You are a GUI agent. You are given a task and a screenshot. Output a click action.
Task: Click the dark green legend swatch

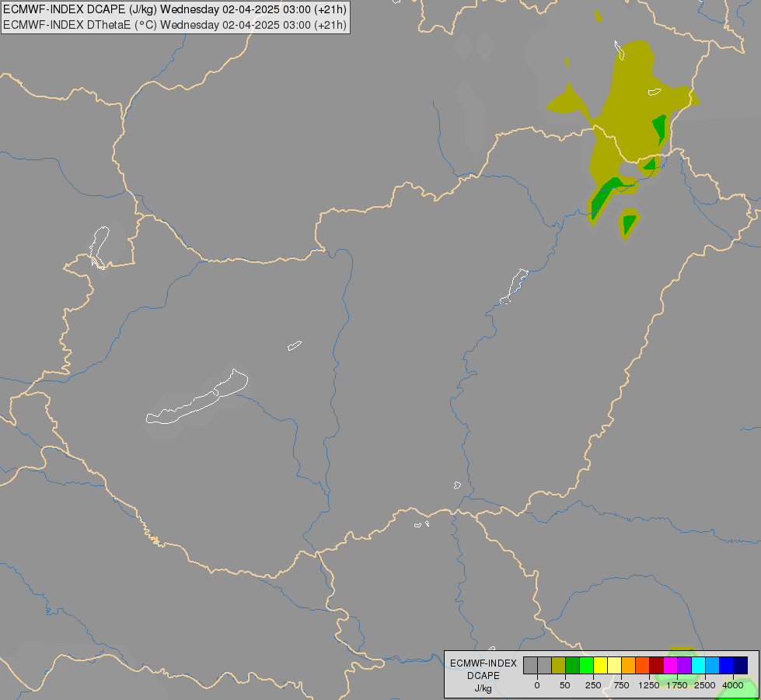tap(572, 665)
